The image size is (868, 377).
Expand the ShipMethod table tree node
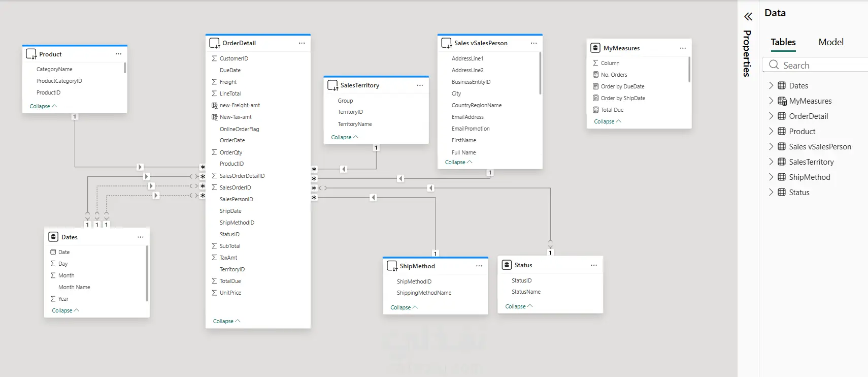coord(771,177)
